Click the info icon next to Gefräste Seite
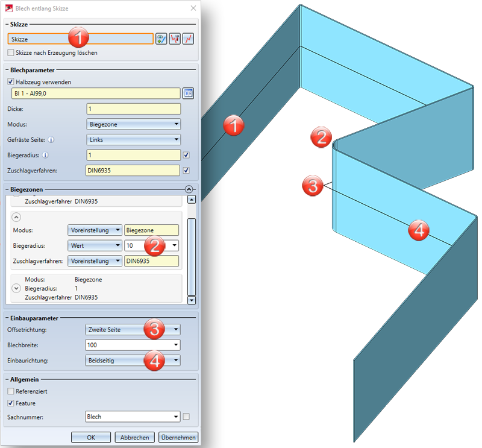 pos(51,140)
